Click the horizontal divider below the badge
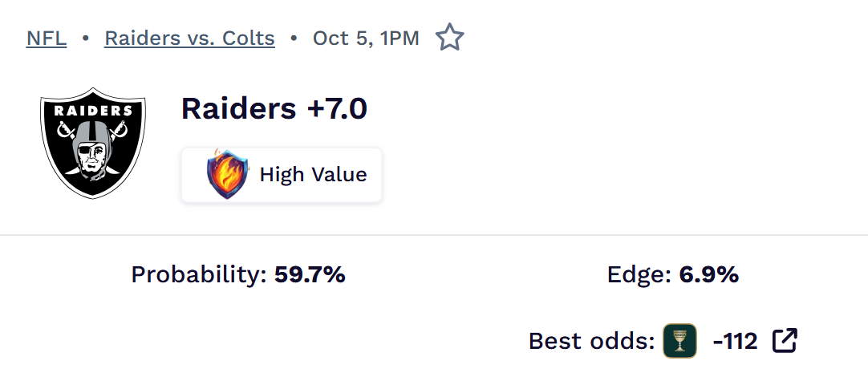Viewport: 868px width, 385px height. [434, 235]
